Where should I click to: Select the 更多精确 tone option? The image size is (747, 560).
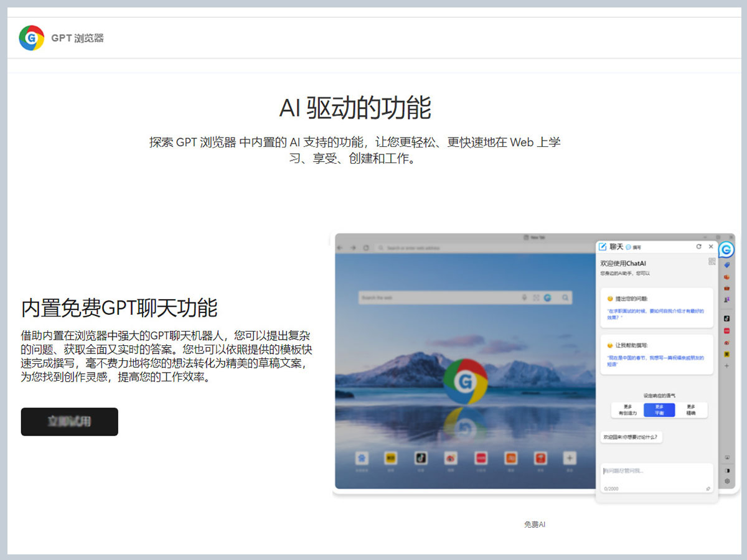point(691,410)
